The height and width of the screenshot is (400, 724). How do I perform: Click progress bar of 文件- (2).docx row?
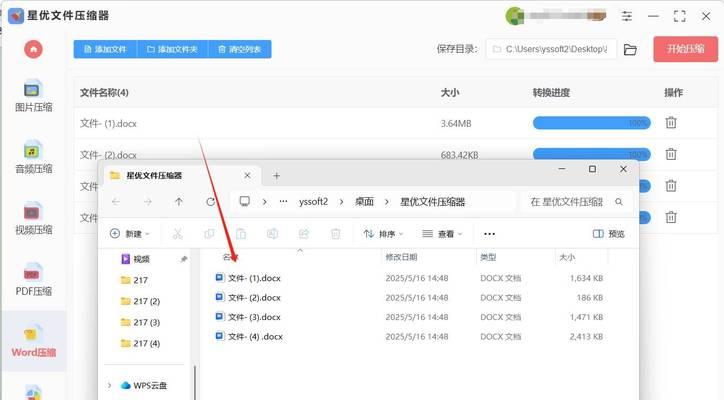coord(591,154)
